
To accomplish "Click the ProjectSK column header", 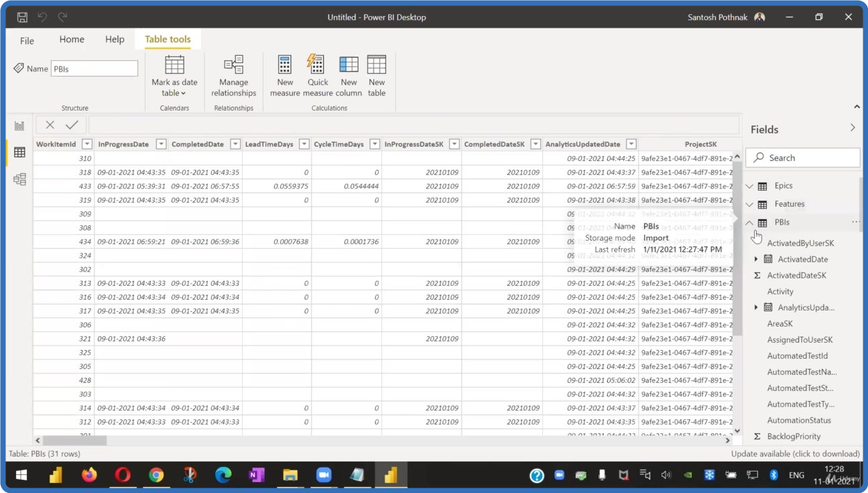I will [700, 144].
